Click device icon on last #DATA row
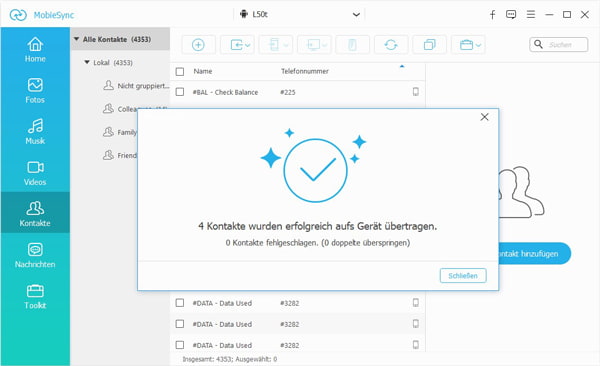This screenshot has width=600, height=366. 416,345
